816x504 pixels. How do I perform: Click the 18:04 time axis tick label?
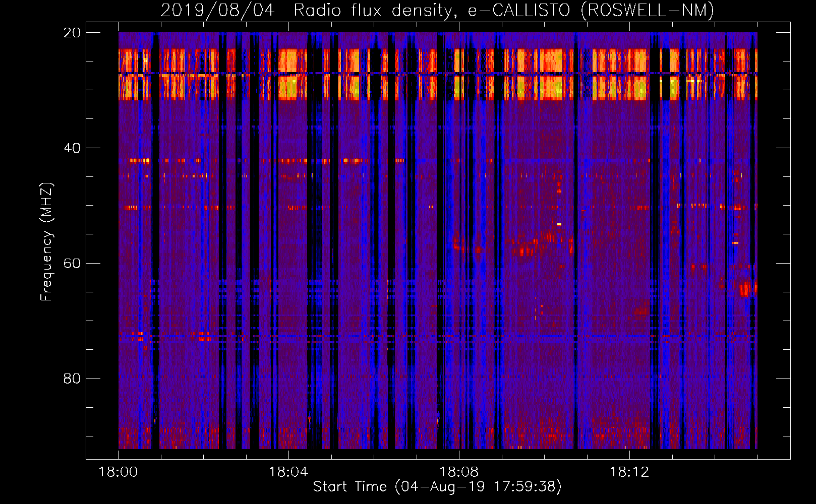(288, 472)
